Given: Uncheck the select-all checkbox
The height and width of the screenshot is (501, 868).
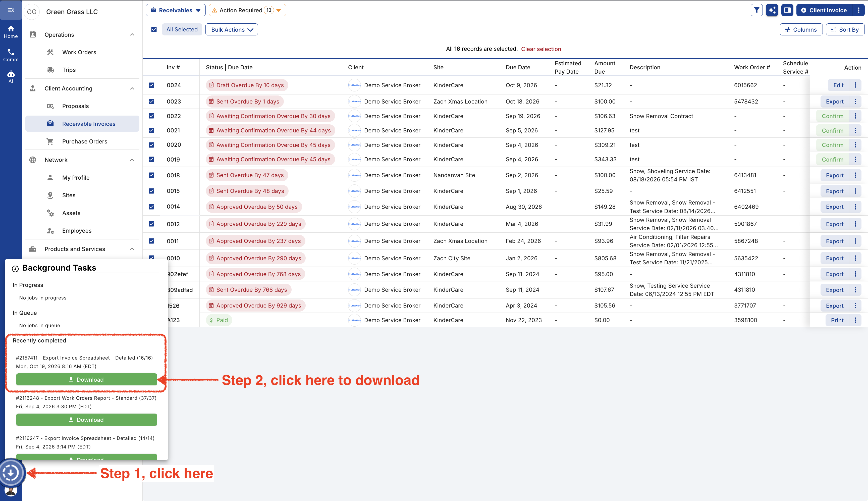Looking at the screenshot, I should coord(154,30).
